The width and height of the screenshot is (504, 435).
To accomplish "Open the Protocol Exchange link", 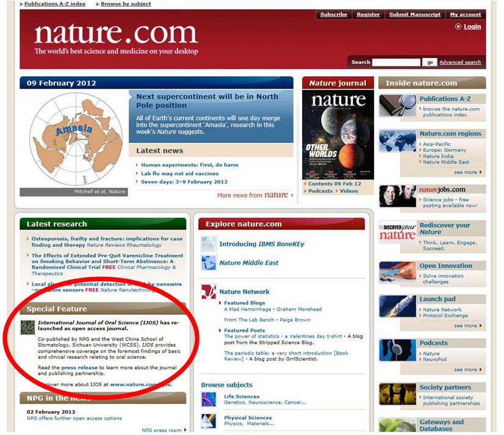I will tap(445, 315).
